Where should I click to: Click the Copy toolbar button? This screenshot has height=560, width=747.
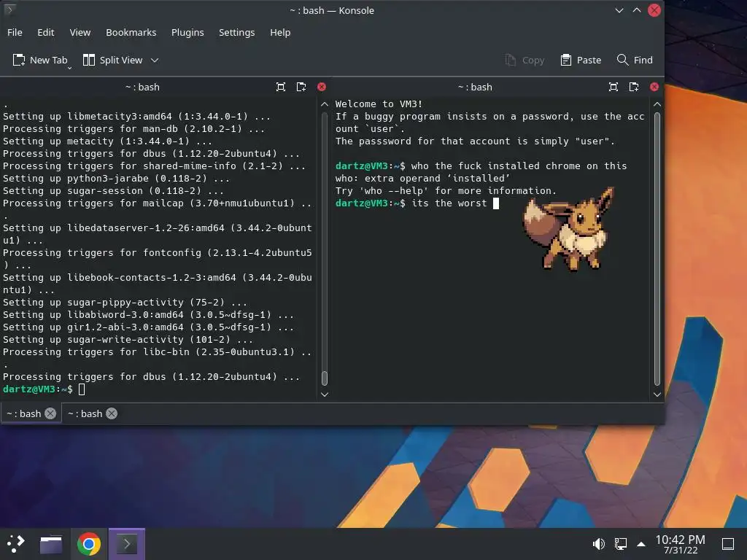tap(525, 60)
